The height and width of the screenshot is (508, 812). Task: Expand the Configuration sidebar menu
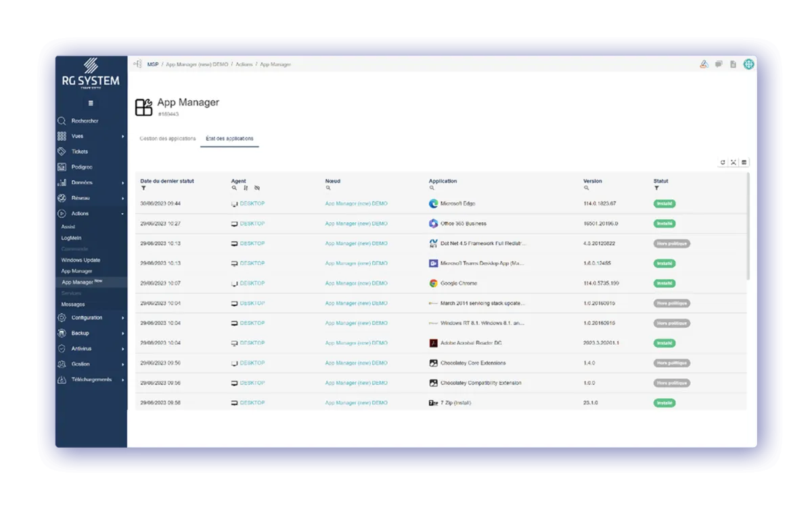click(x=91, y=318)
